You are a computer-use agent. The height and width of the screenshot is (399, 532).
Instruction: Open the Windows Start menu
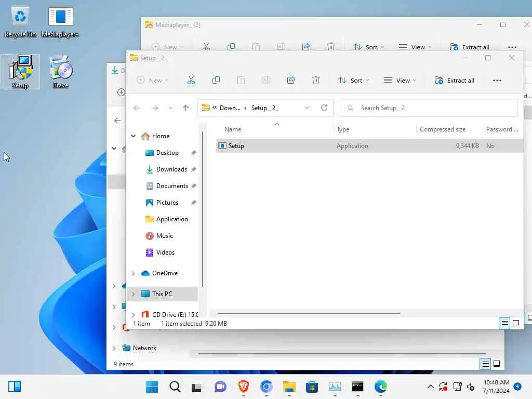pos(152,387)
